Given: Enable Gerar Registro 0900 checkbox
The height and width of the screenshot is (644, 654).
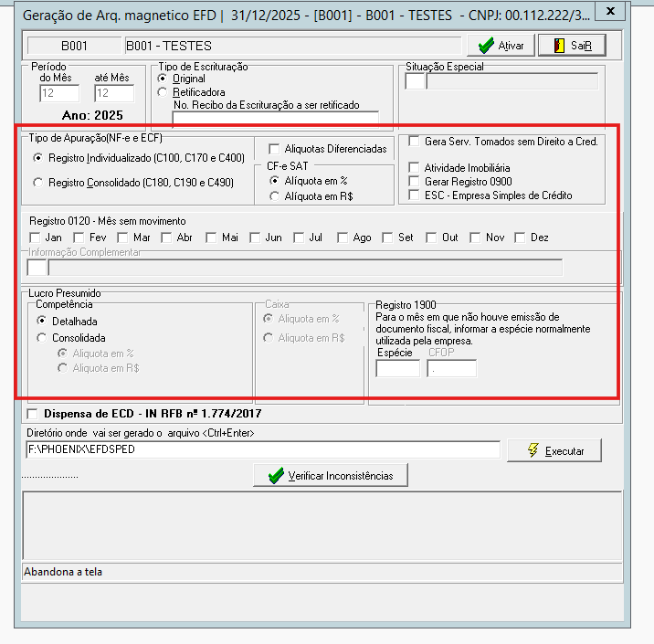Looking at the screenshot, I should (414, 182).
